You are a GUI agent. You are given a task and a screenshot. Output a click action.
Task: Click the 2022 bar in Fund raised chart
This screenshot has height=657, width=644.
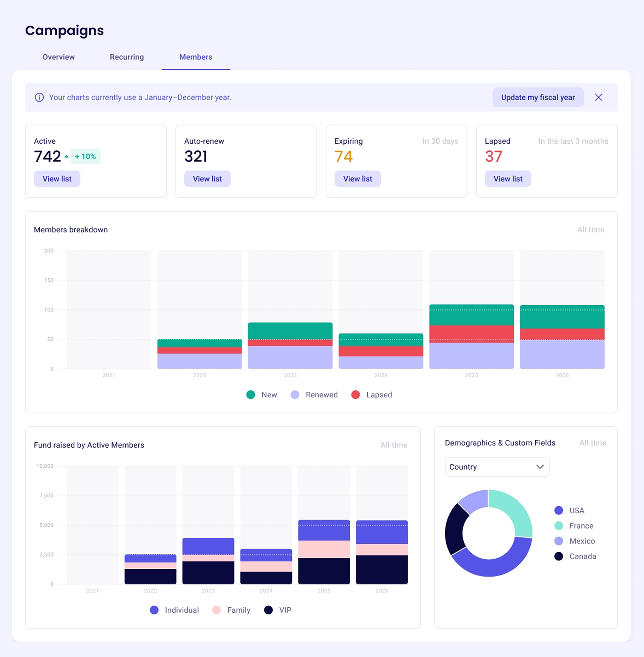pyautogui.click(x=150, y=569)
